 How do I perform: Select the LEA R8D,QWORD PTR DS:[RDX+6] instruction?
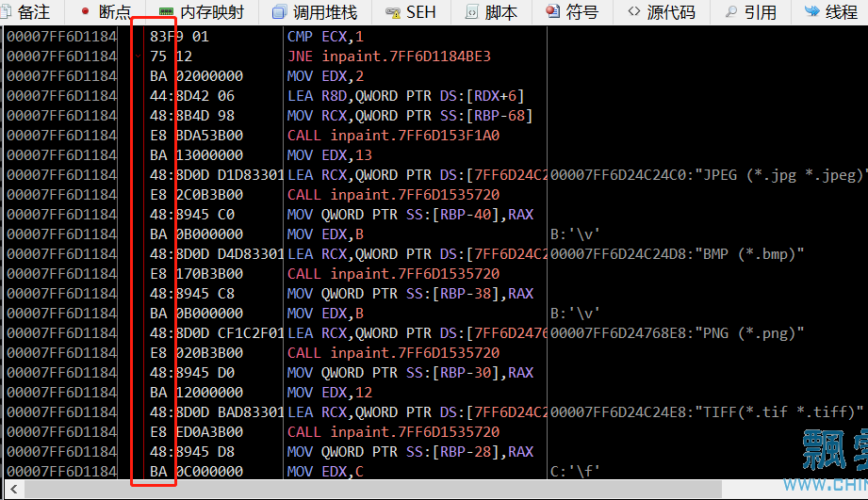(406, 96)
